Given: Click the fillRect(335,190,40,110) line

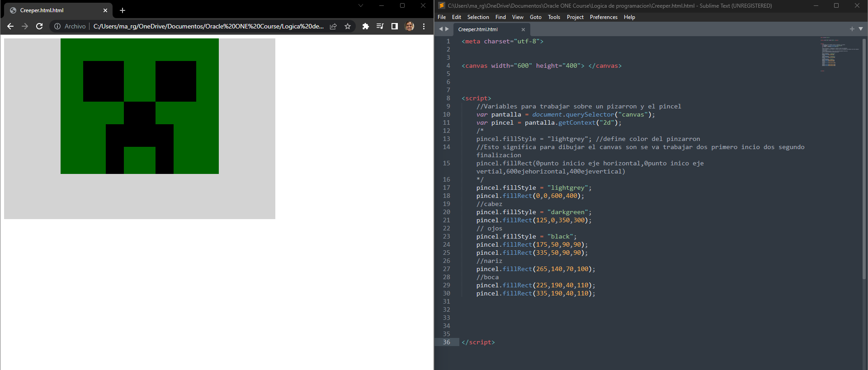Looking at the screenshot, I should [536, 293].
